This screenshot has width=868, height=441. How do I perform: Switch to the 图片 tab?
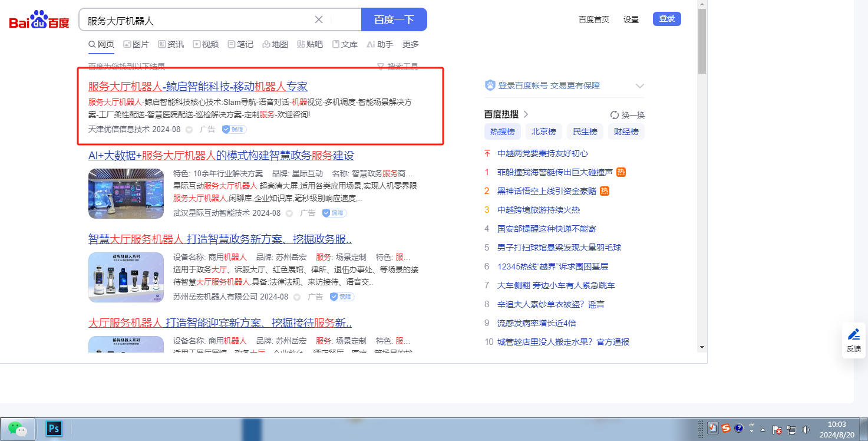(x=136, y=44)
